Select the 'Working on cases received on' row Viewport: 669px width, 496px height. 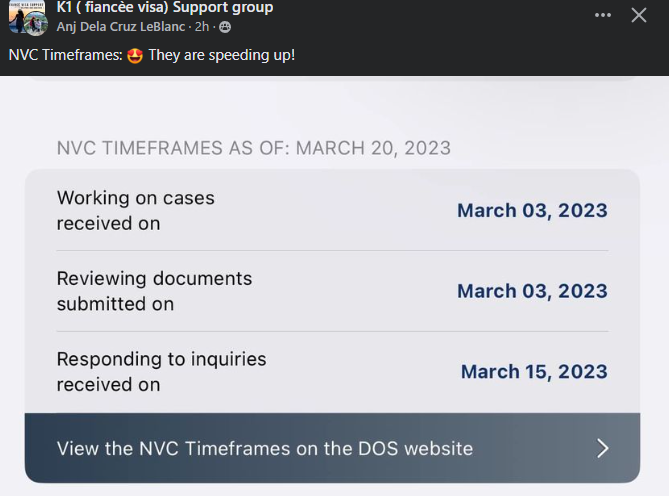click(332, 210)
